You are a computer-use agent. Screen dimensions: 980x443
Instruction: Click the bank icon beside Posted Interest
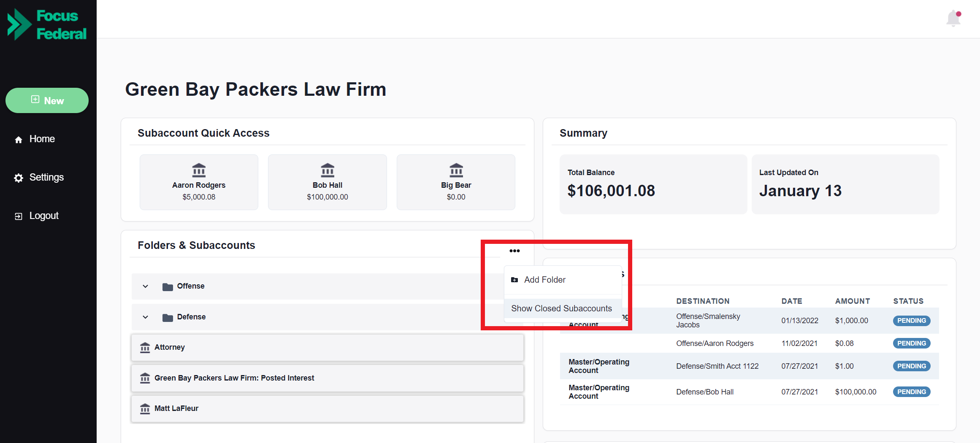(145, 378)
